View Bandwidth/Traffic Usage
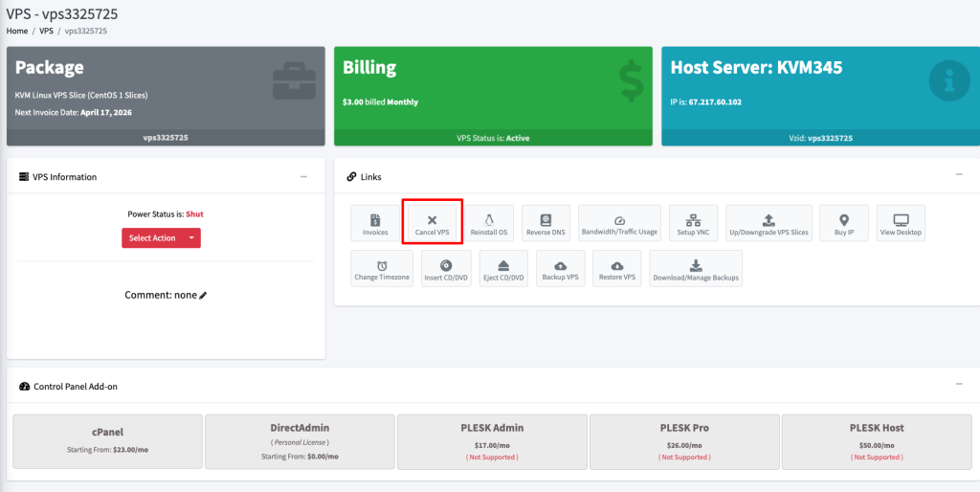980x492 pixels. pos(619,223)
